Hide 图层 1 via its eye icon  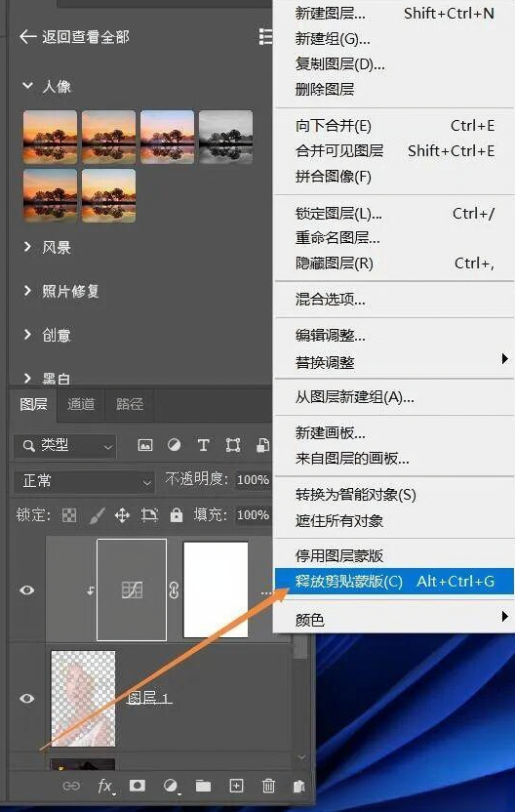tap(27, 698)
